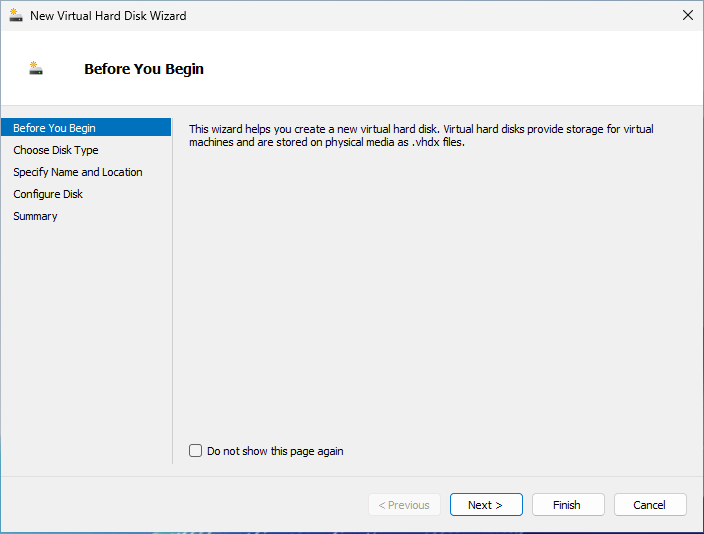704x534 pixels.
Task: Jump to the 'Configure Disk' step
Action: click(x=48, y=194)
